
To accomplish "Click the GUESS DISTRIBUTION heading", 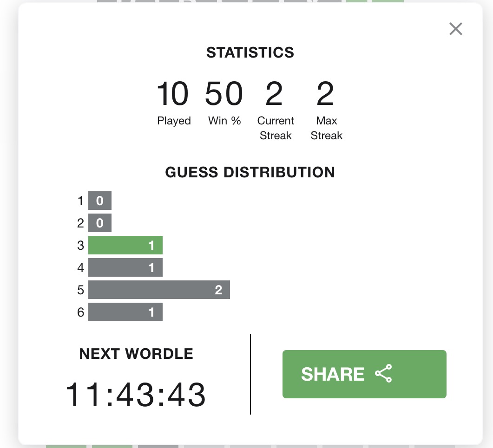I will click(250, 172).
